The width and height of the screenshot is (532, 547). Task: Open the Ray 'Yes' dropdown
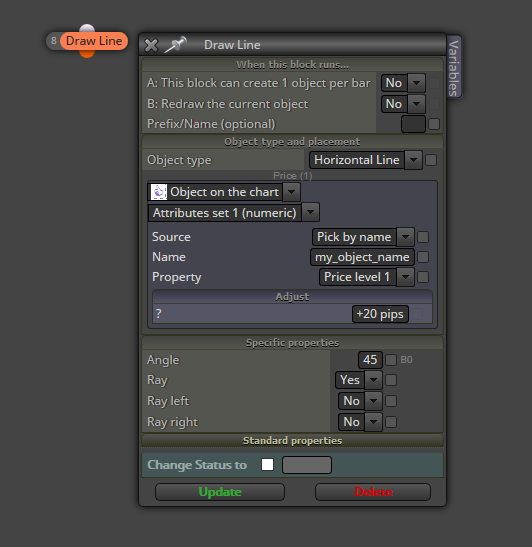click(x=359, y=380)
